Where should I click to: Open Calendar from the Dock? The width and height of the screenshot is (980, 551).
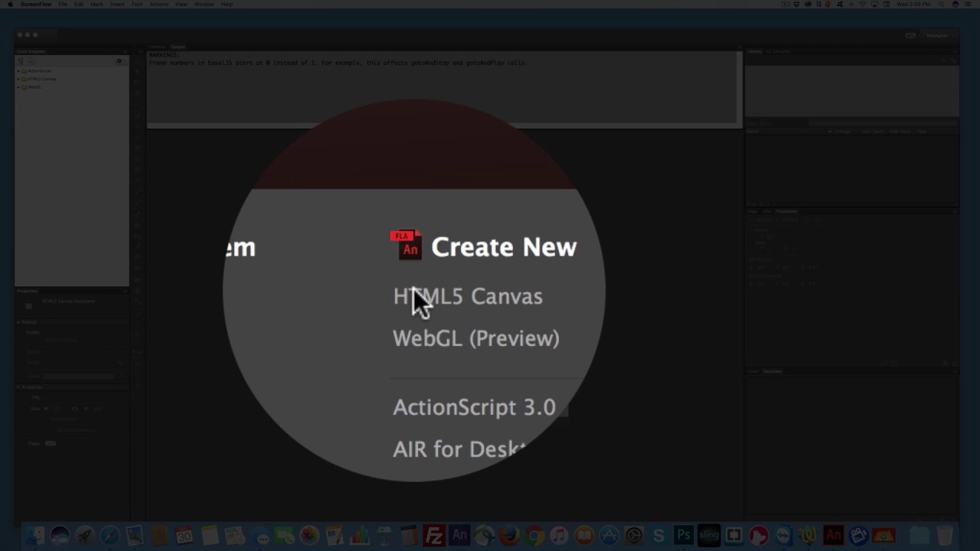[185, 535]
